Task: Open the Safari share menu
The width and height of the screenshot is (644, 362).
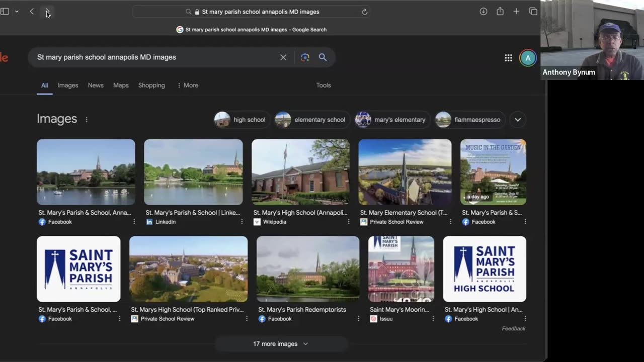Action: pos(500,11)
